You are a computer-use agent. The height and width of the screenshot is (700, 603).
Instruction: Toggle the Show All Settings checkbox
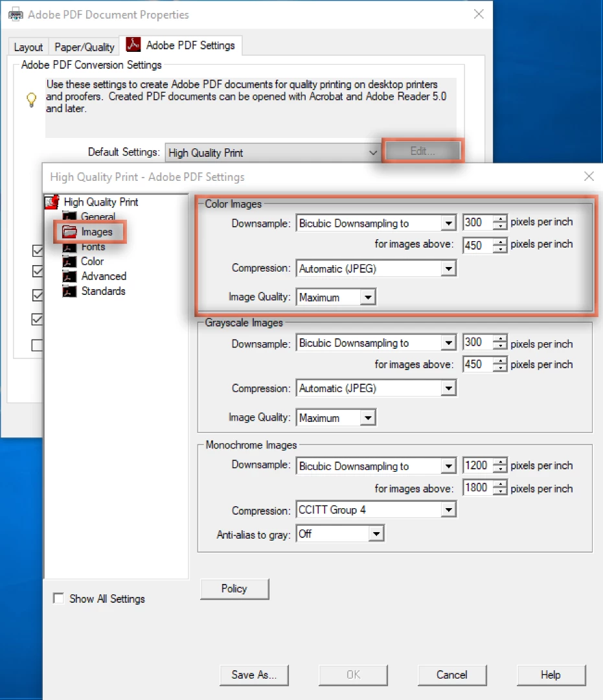[x=58, y=598]
